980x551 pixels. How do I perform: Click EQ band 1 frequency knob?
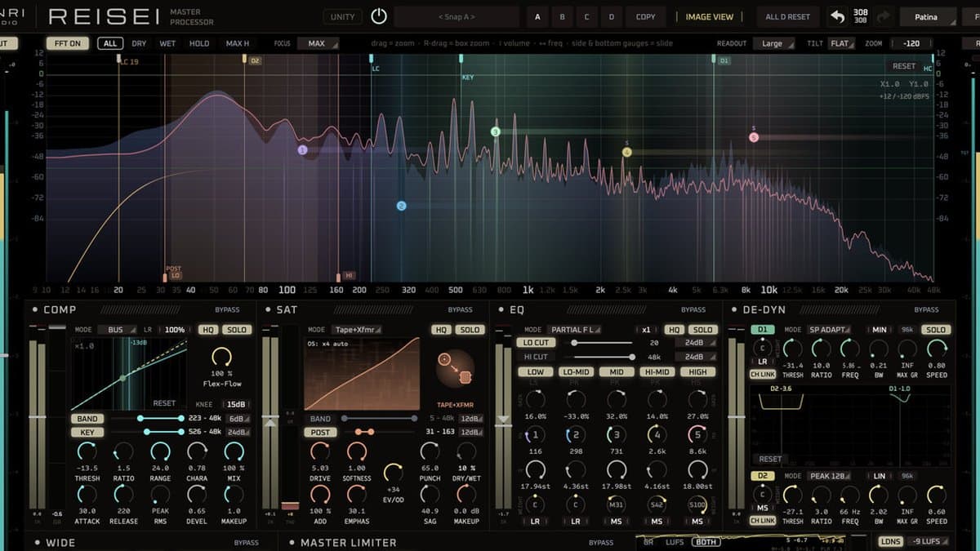[535, 435]
